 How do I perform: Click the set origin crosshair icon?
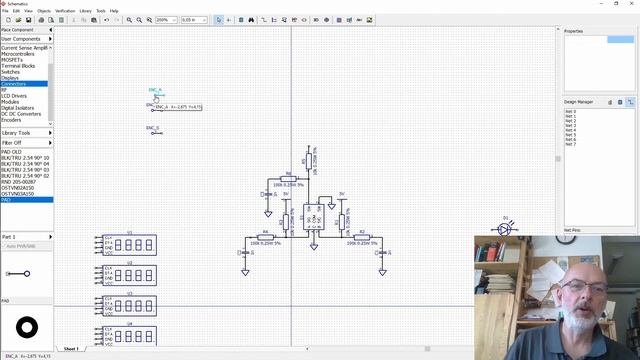click(x=229, y=20)
